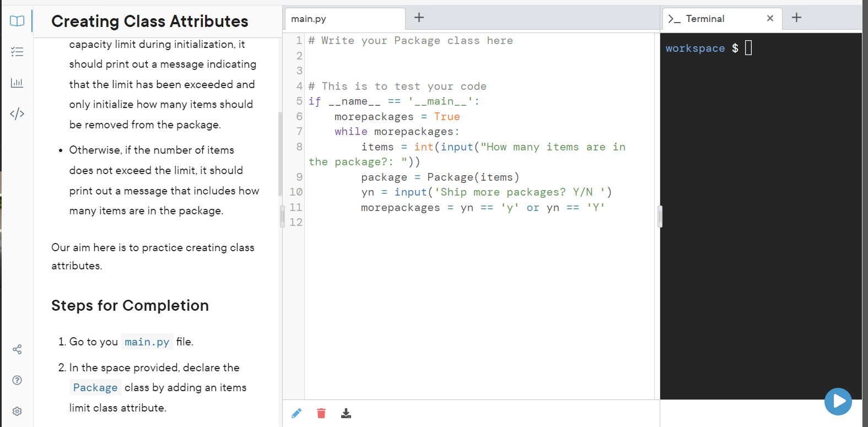Screen dimensions: 868x427
Task: Close the Terminal tab
Action: (770, 18)
